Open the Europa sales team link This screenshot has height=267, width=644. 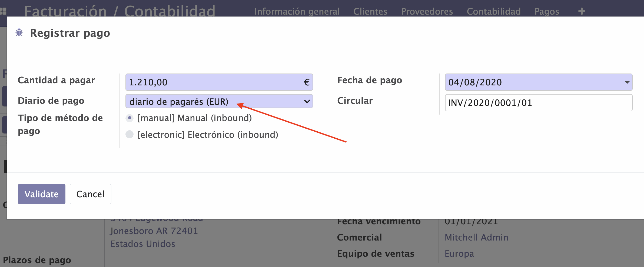click(459, 253)
